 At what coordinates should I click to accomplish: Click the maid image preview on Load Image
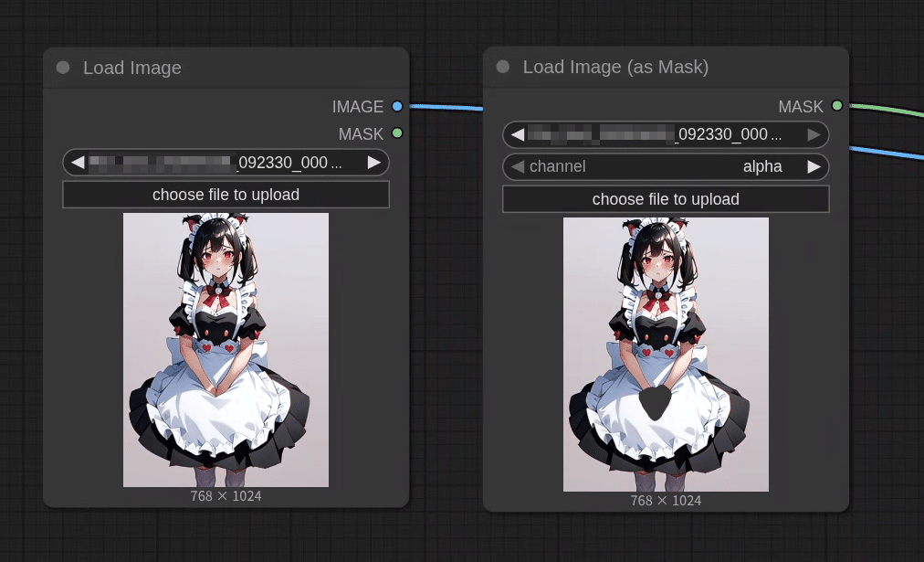(x=226, y=349)
